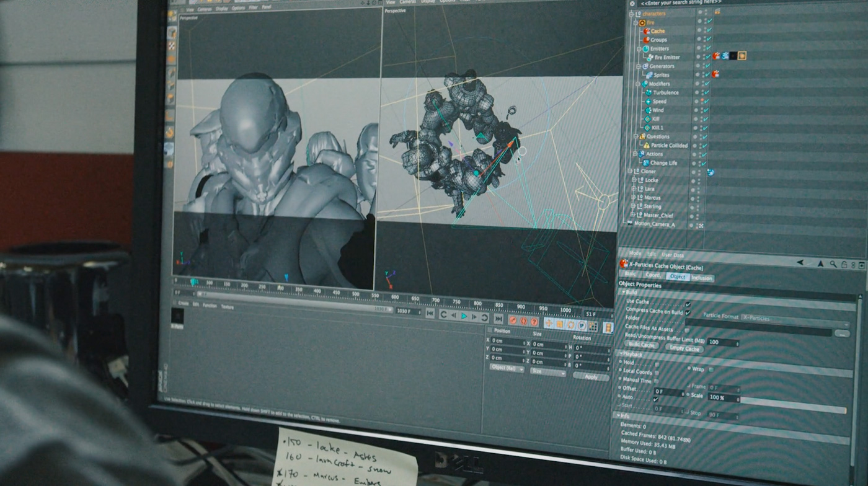Viewport: 868px width, 486px height.
Task: Toggle the position key recording icon
Action: click(549, 324)
